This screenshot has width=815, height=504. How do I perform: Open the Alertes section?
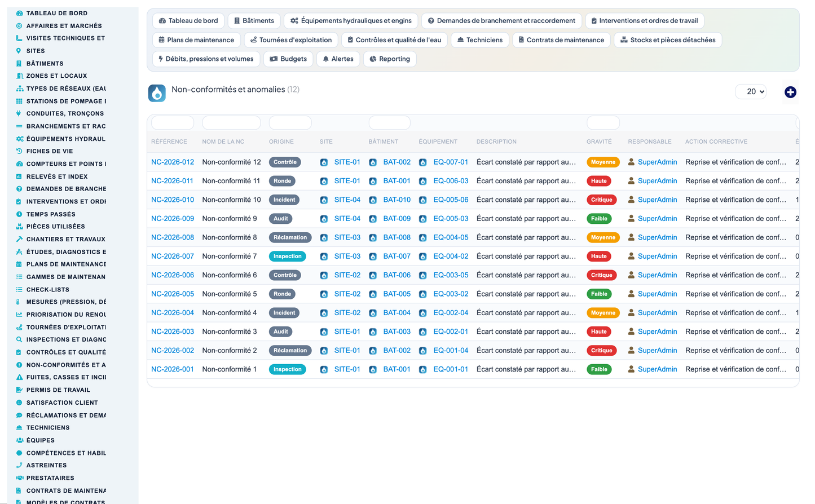click(x=338, y=59)
